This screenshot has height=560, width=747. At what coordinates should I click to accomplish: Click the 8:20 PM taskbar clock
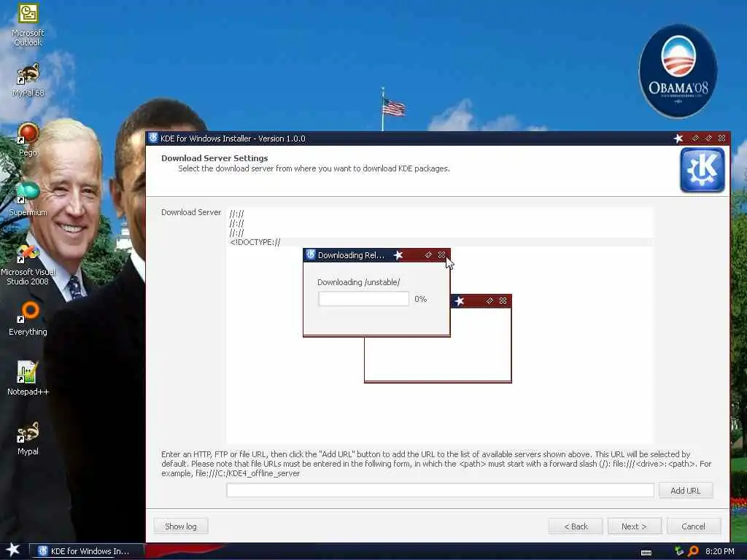(719, 551)
